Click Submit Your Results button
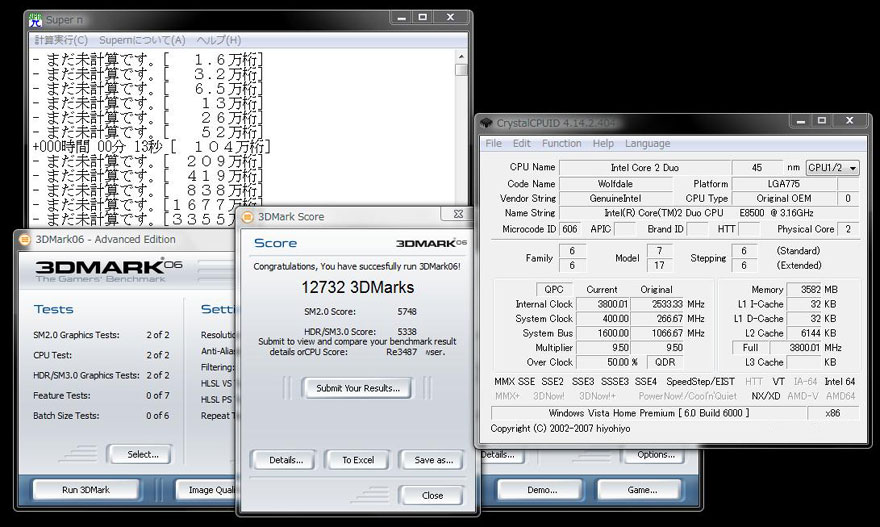The image size is (880, 527). click(358, 388)
